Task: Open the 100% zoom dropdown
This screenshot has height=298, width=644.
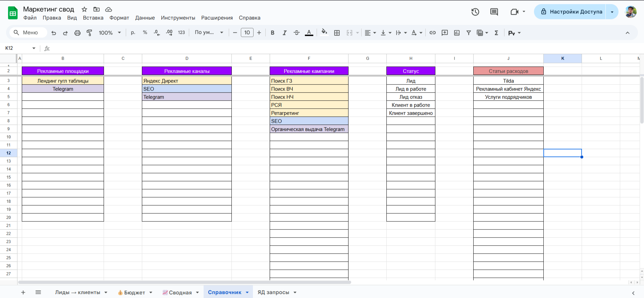Action: [110, 33]
